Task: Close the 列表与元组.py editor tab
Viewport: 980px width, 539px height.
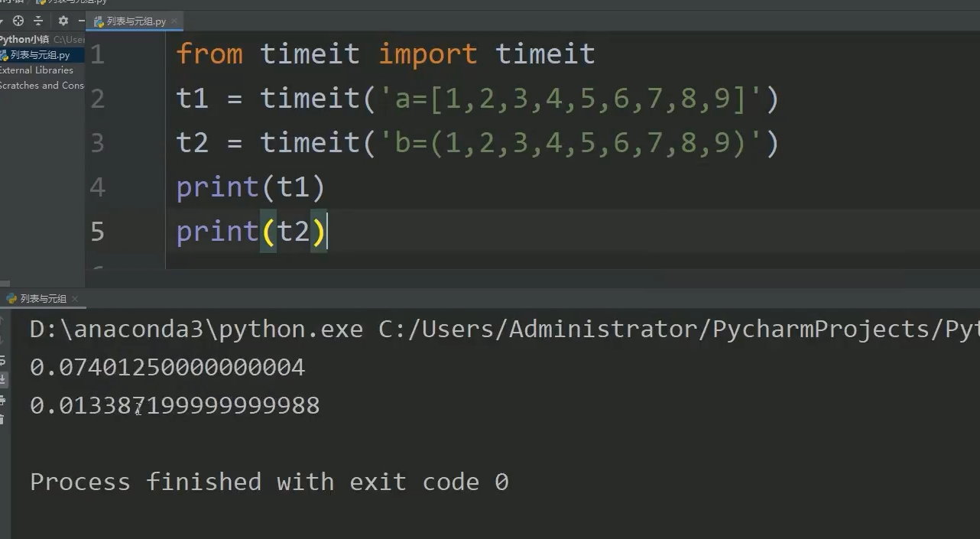Action: 174,21
